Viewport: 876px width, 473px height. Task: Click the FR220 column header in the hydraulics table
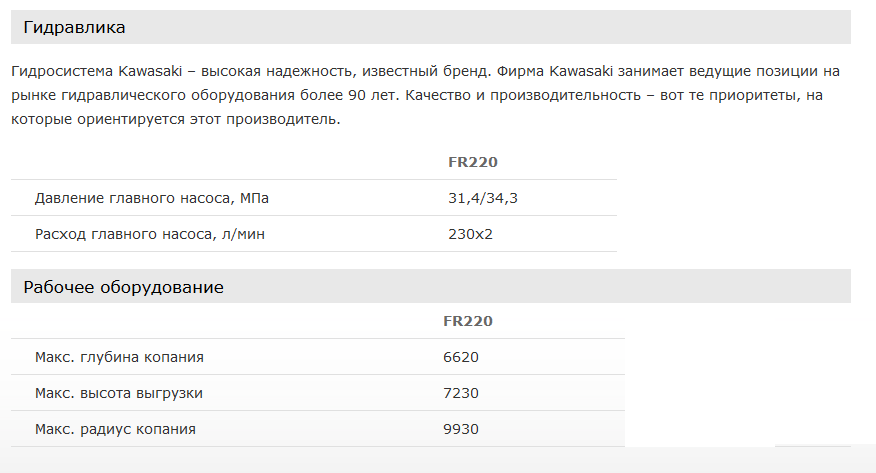(473, 162)
